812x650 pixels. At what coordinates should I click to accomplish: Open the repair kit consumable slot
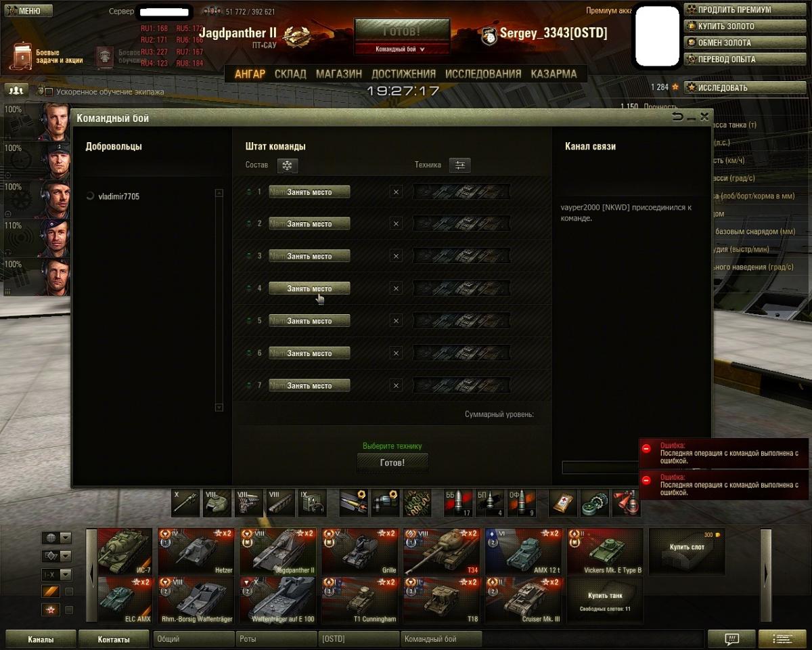594,503
